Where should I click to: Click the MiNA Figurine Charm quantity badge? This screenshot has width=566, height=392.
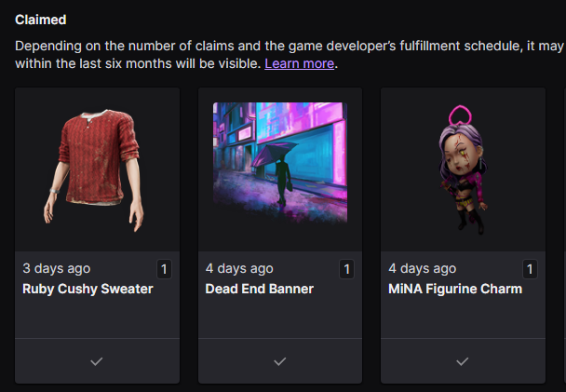coord(531,270)
